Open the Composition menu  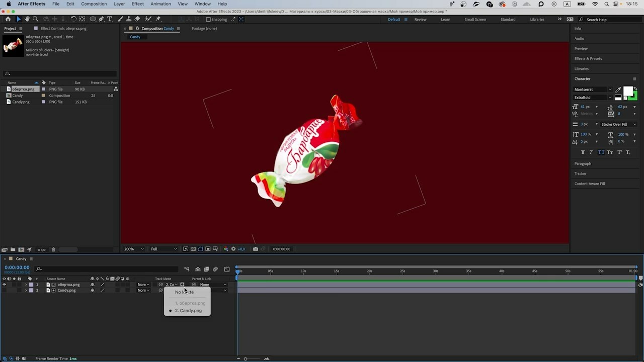(x=94, y=4)
